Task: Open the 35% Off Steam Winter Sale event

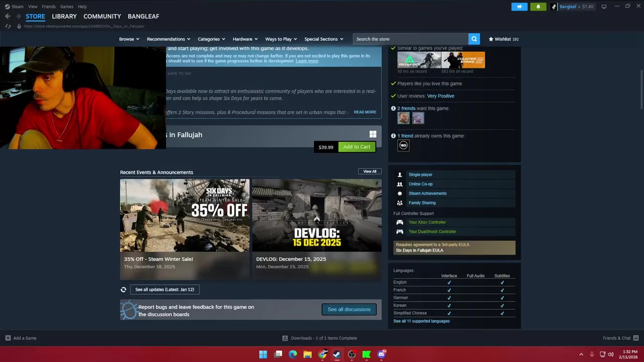Action: point(185,229)
